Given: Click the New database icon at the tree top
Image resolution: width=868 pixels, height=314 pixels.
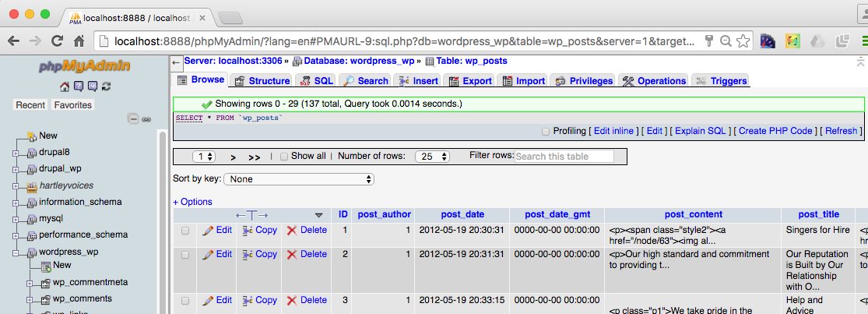Looking at the screenshot, I should pyautogui.click(x=32, y=136).
